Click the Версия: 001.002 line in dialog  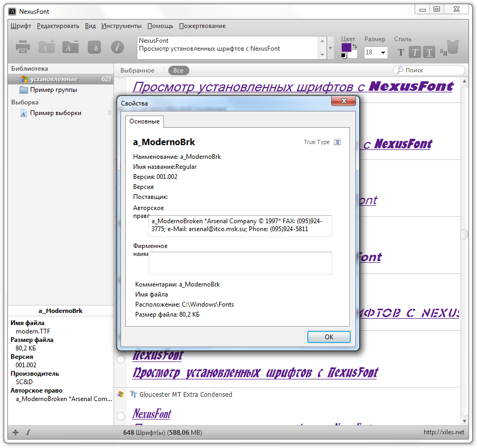(155, 177)
